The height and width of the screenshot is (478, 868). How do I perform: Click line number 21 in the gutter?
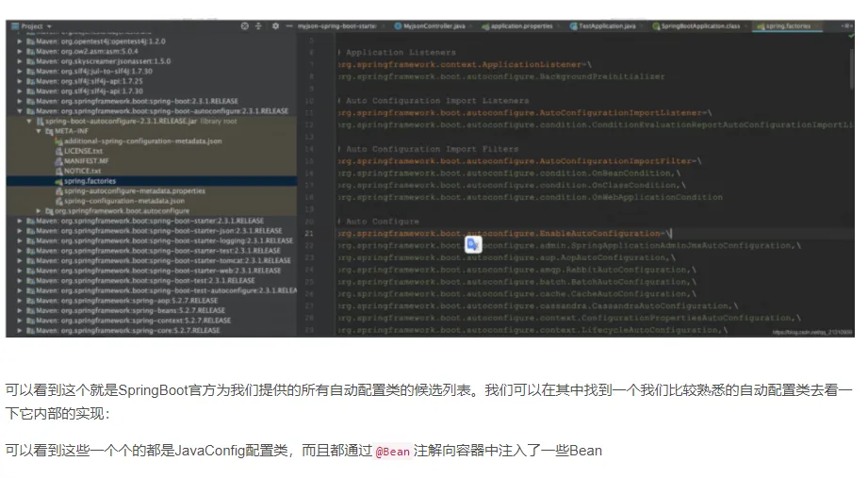pyautogui.click(x=309, y=234)
